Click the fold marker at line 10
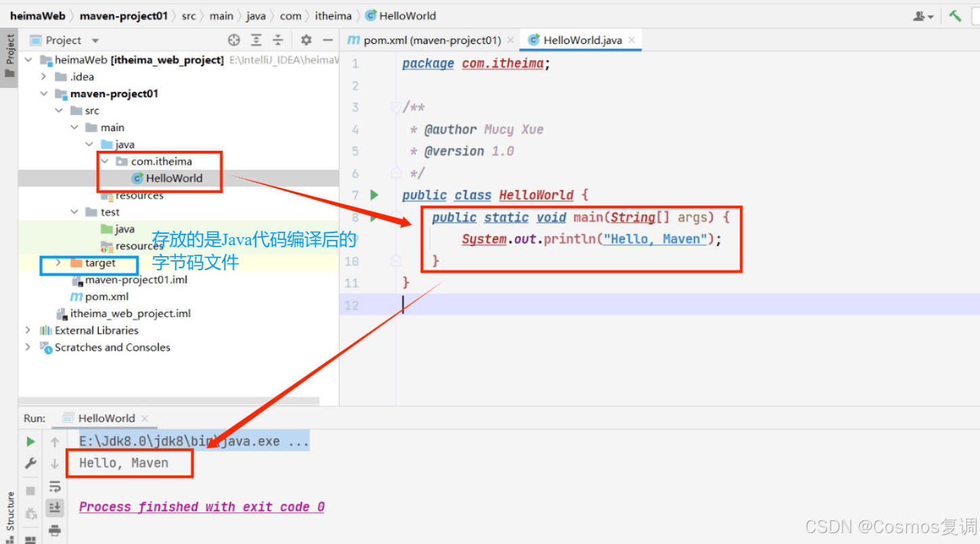Viewport: 980px width, 544px height. (x=396, y=261)
